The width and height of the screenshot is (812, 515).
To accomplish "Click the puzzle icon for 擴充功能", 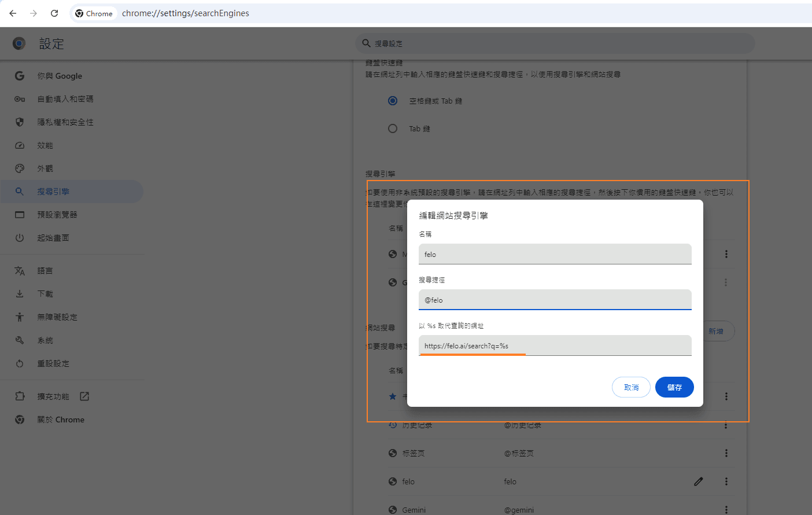I will point(20,396).
